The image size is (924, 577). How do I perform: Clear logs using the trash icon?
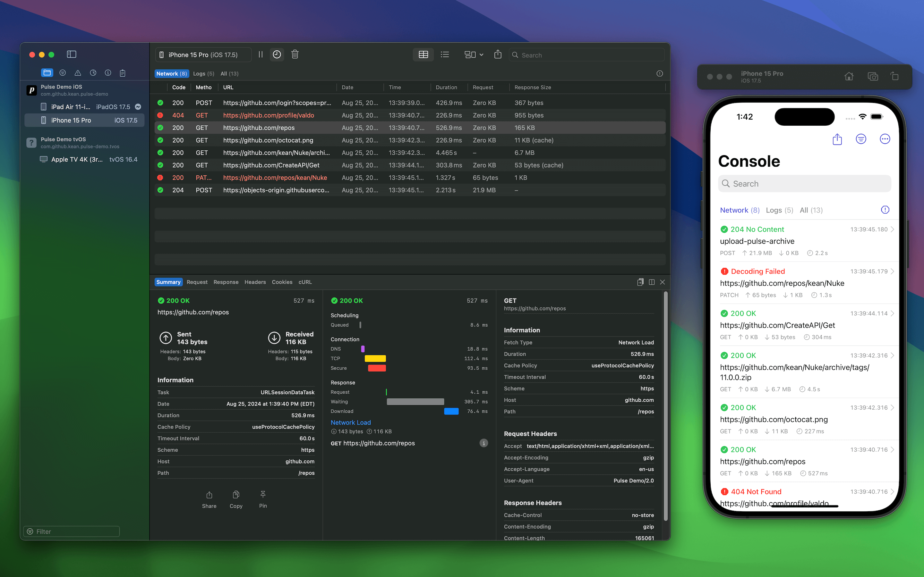[295, 54]
